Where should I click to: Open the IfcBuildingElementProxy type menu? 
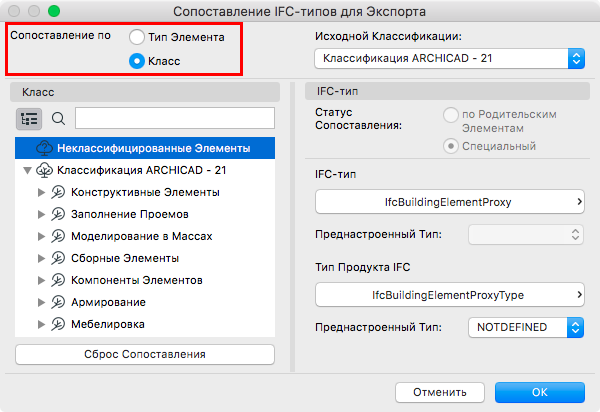coord(449,202)
